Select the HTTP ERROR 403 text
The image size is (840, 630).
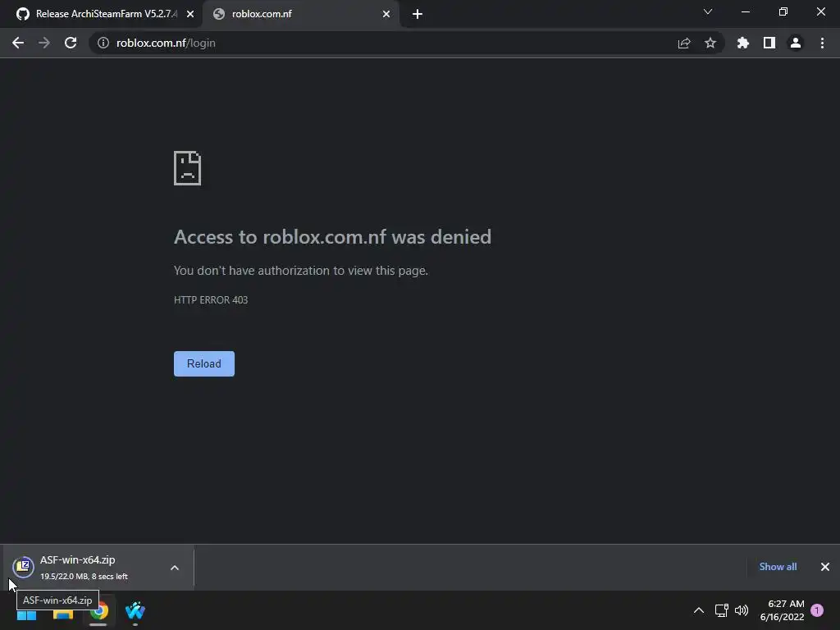(x=211, y=300)
